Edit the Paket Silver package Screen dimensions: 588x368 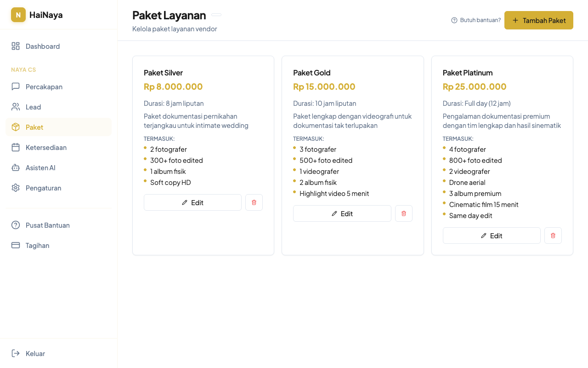(x=192, y=202)
